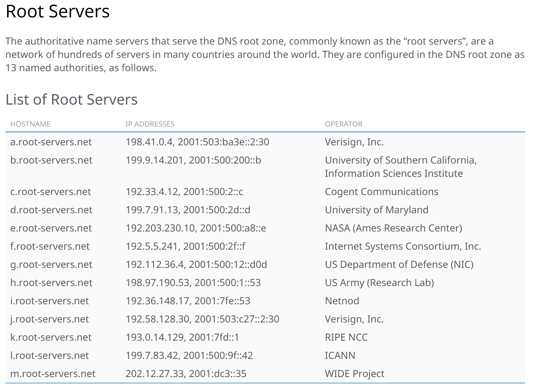Viewport: 534px width, 392px height.
Task: Click the k.root-servers.net hostname
Action: (51, 337)
